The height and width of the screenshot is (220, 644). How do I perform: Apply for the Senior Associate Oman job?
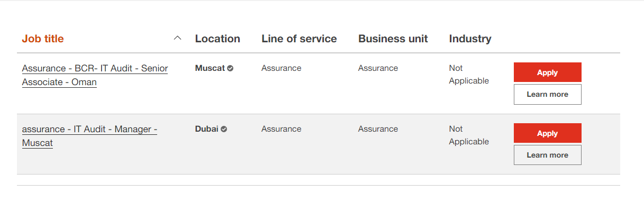pyautogui.click(x=548, y=72)
